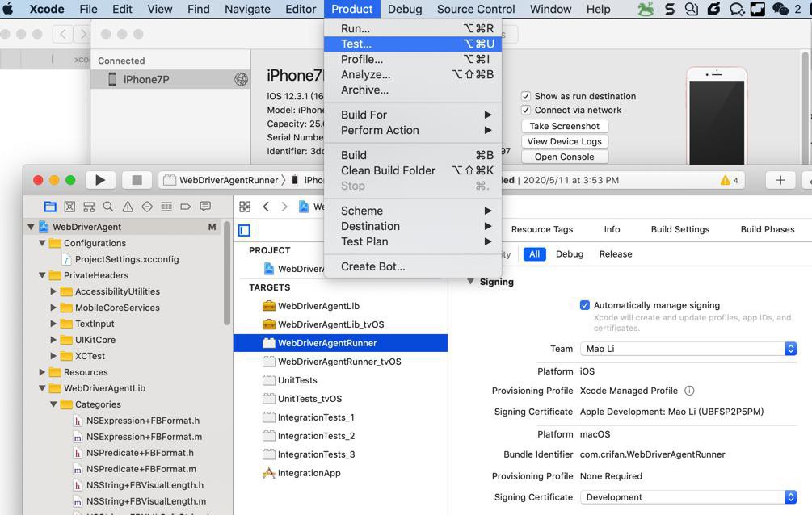
Task: Open the Signing Certificate Development dropdown
Action: [x=688, y=497]
